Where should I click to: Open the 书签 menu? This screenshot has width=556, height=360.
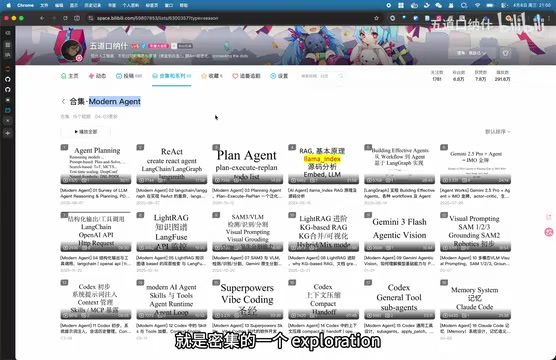(112, 5)
